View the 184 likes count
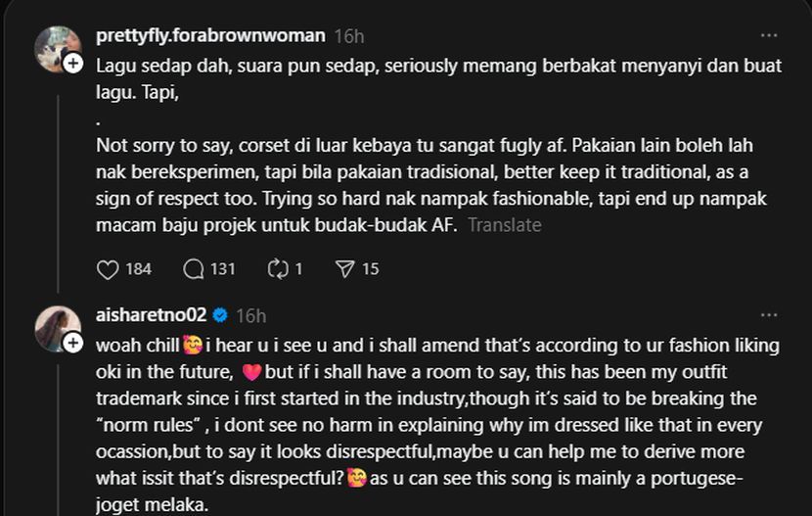Viewport: 812px width, 516px height. coord(139,269)
